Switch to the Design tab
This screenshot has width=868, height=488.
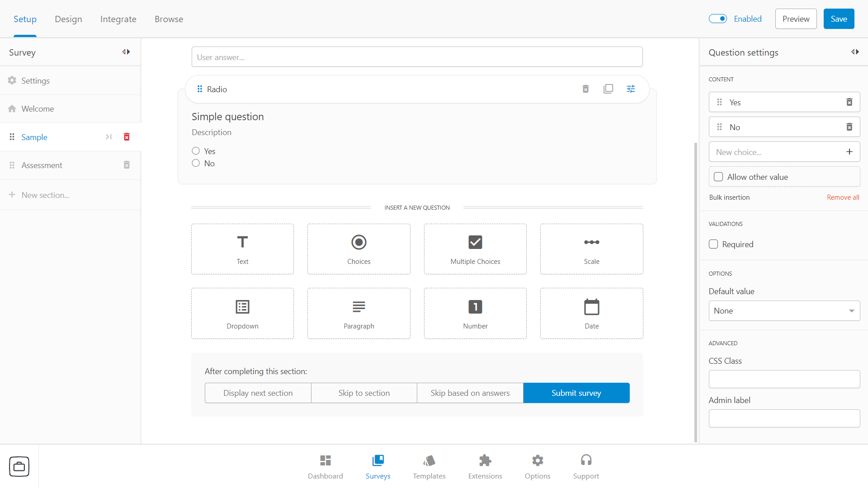click(x=68, y=19)
